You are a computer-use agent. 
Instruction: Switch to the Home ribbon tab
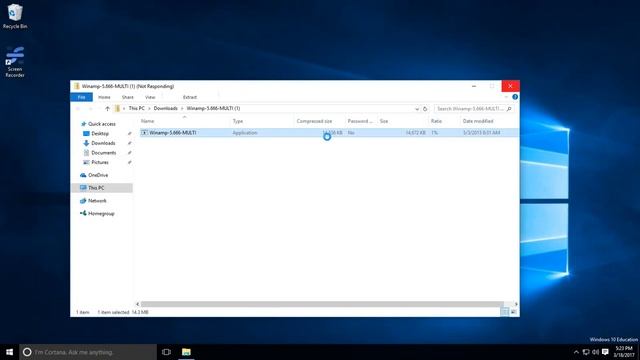pyautogui.click(x=104, y=97)
